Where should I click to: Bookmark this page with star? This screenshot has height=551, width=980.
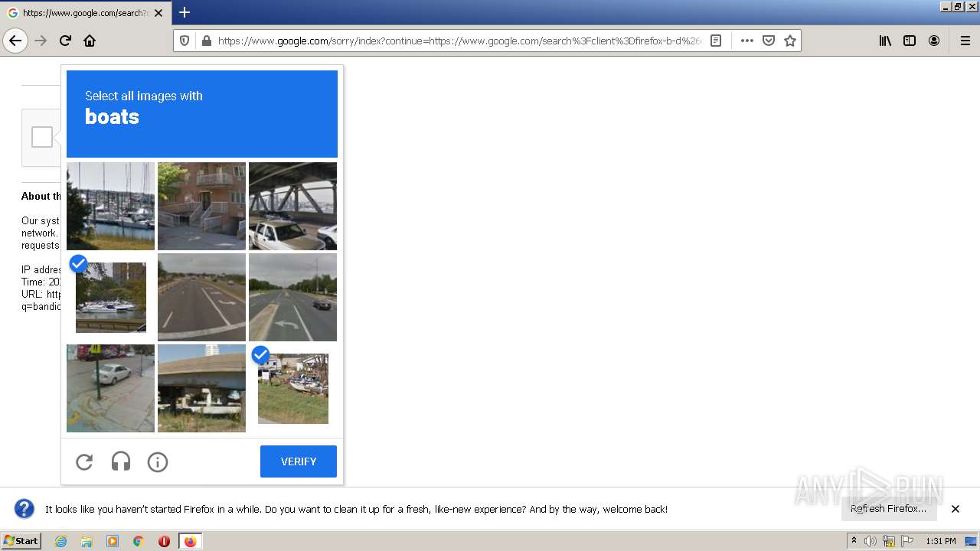[790, 41]
